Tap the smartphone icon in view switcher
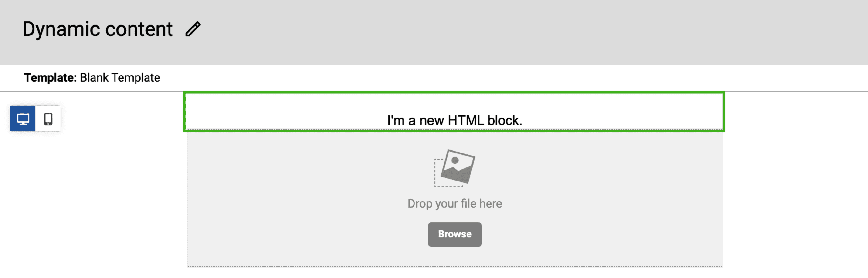The height and width of the screenshot is (278, 868). [x=48, y=119]
